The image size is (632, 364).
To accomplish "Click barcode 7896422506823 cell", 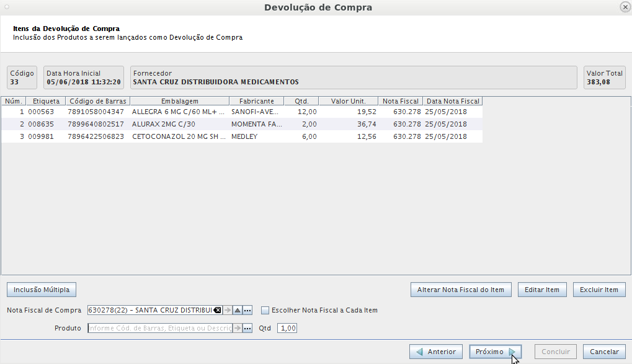I will coord(98,136).
